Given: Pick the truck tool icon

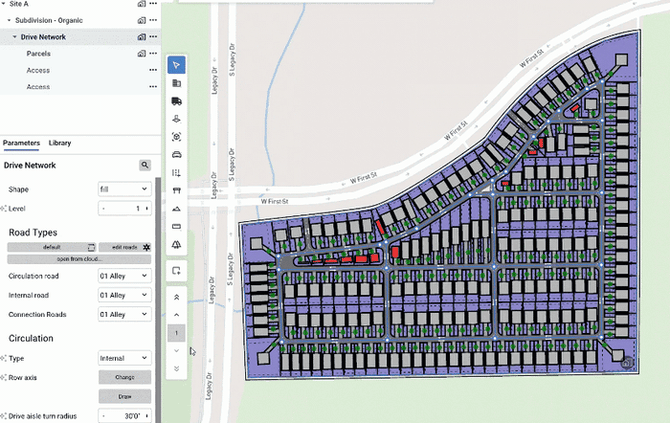Looking at the screenshot, I should point(176,101).
